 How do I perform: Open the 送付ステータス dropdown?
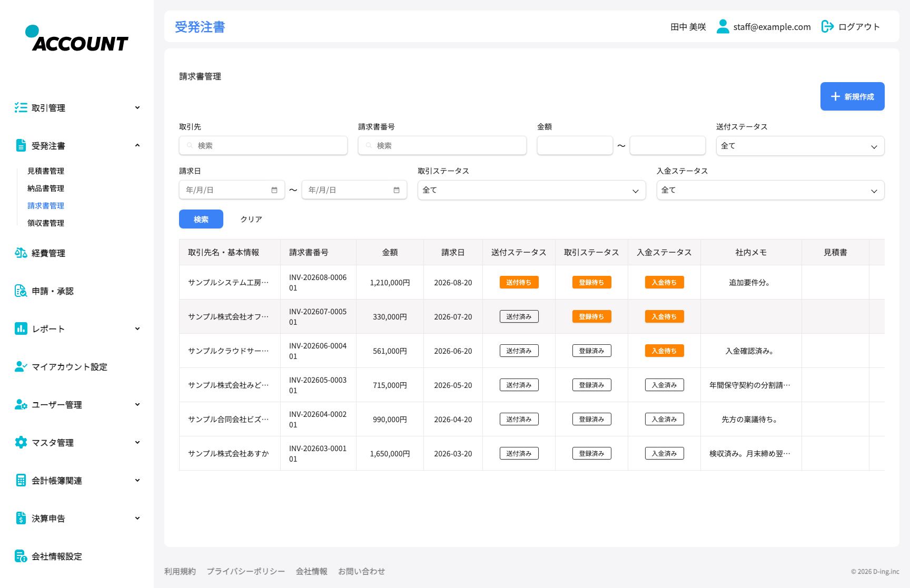click(x=800, y=146)
